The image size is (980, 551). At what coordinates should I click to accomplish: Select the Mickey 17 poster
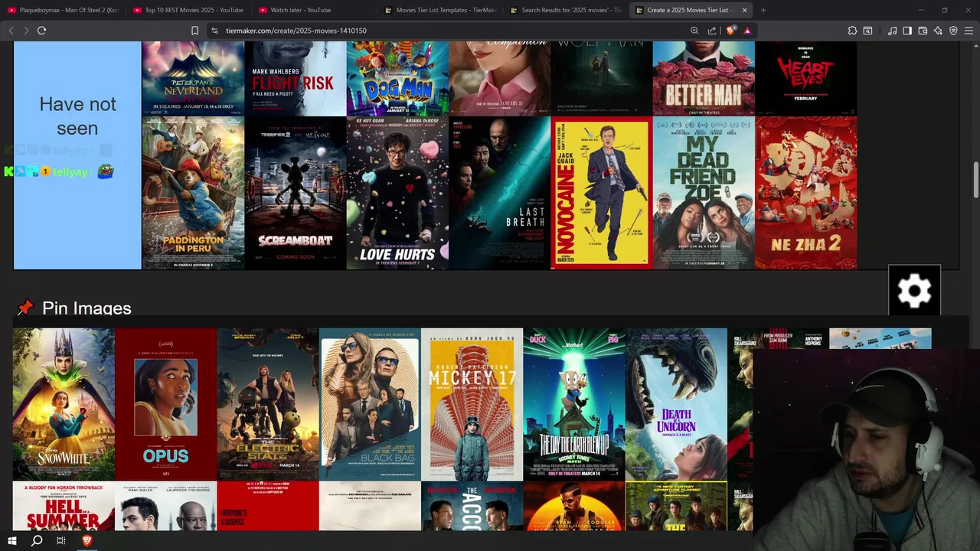point(472,404)
